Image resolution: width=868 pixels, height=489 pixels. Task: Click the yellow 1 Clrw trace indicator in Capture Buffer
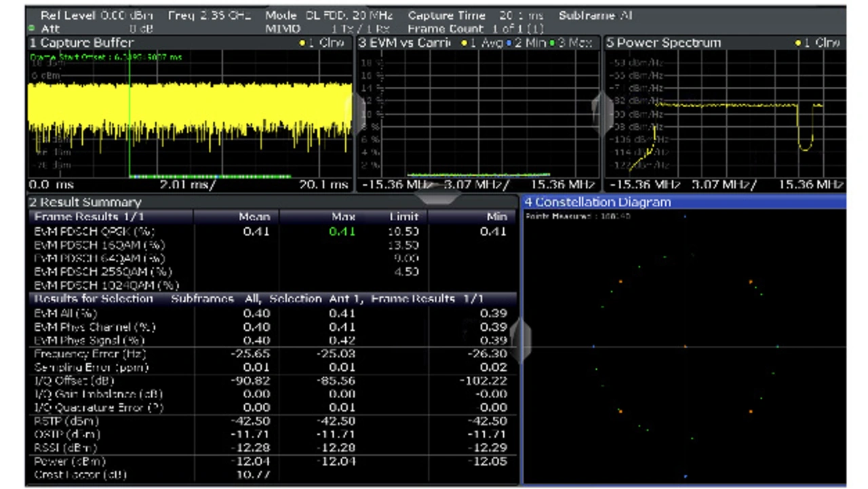point(323,43)
